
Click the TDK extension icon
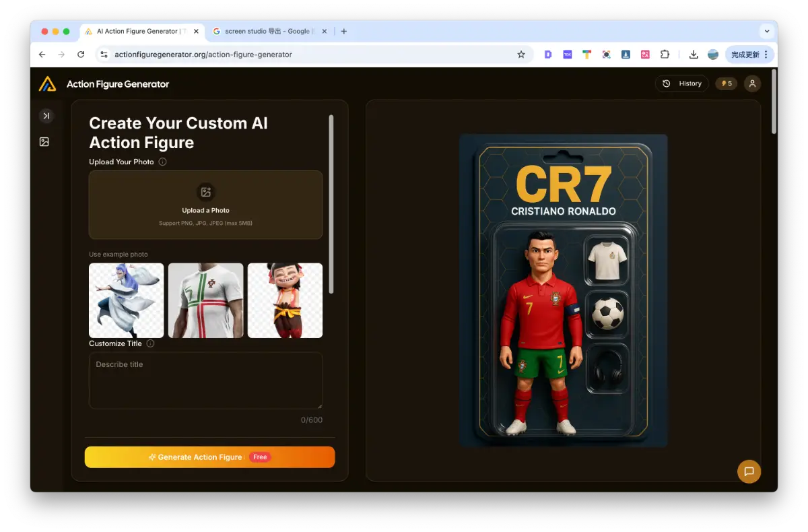coord(568,55)
